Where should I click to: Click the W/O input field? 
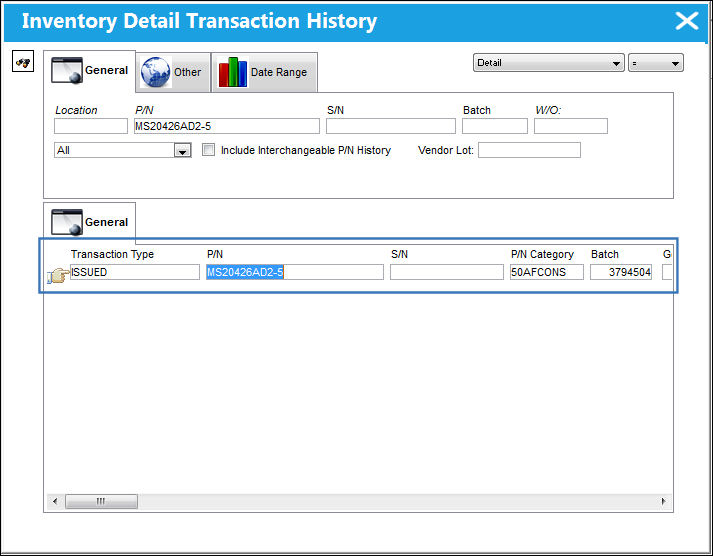click(571, 126)
